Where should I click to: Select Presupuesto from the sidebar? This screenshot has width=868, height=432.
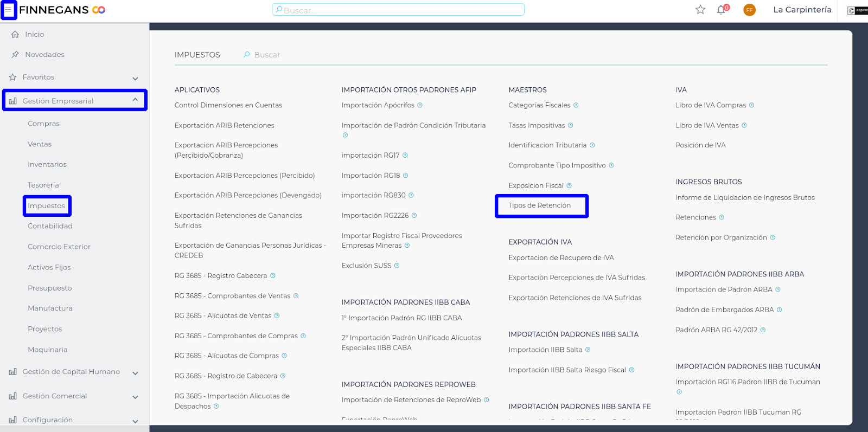coord(50,288)
